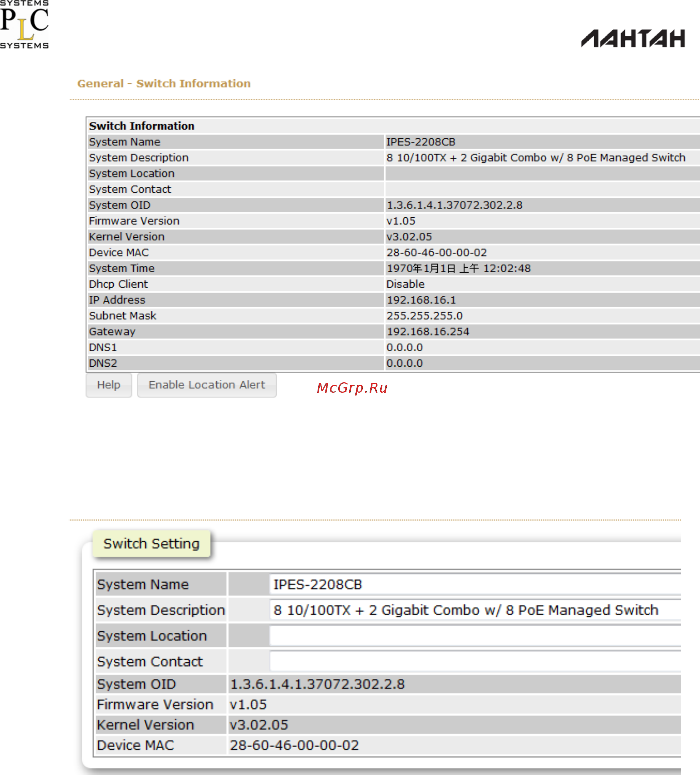This screenshot has width=700, height=775.
Task: Edit the System Description input field
Action: (x=475, y=610)
